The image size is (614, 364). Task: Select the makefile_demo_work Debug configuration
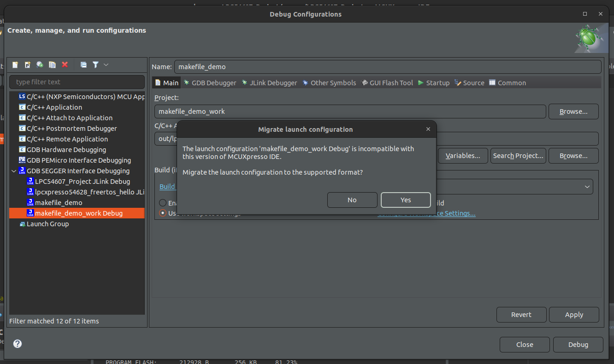click(x=77, y=213)
